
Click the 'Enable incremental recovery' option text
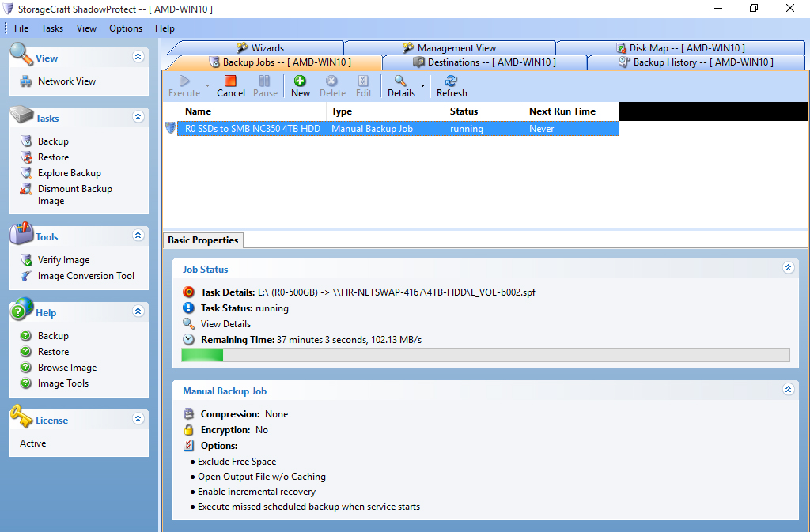[x=257, y=492]
